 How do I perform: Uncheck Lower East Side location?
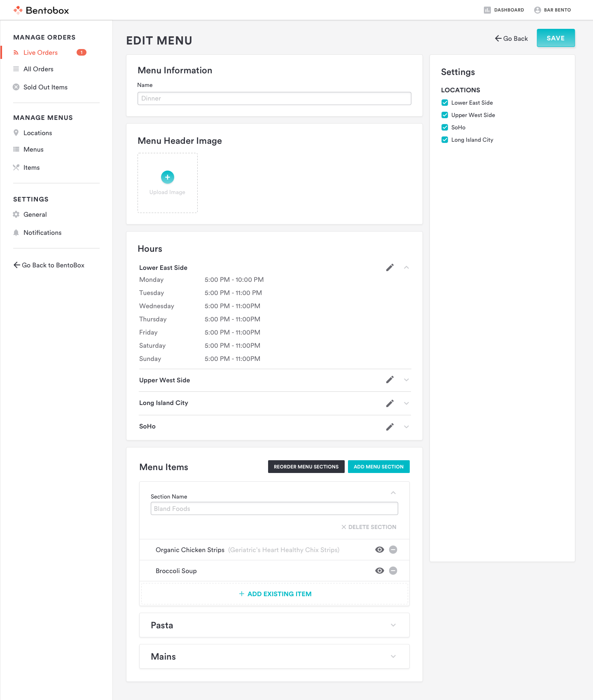pyautogui.click(x=445, y=103)
